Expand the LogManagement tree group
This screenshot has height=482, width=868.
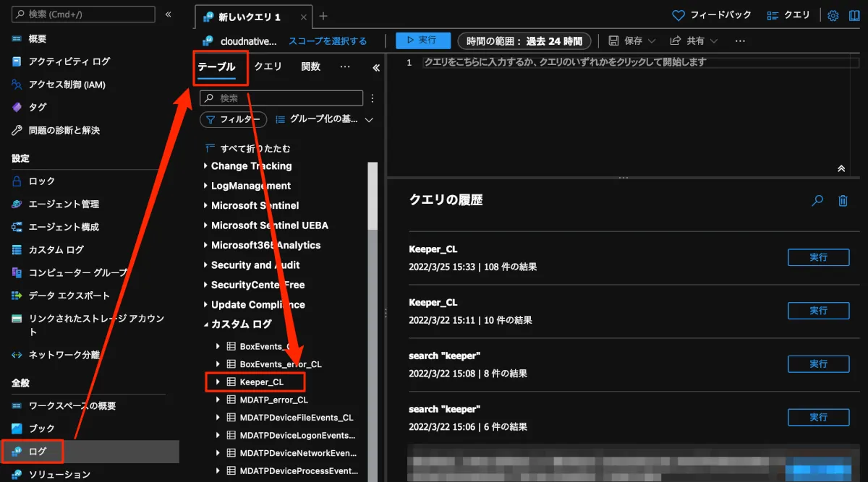coord(205,186)
